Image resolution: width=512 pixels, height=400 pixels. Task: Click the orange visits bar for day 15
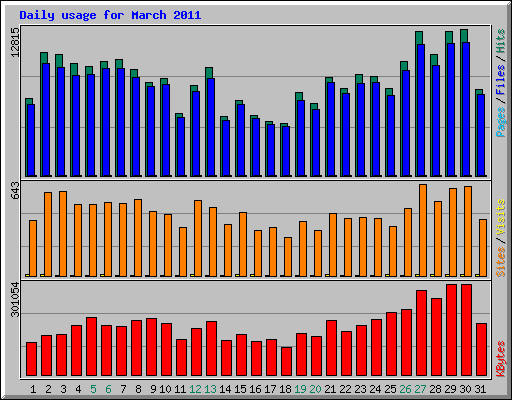click(x=243, y=244)
